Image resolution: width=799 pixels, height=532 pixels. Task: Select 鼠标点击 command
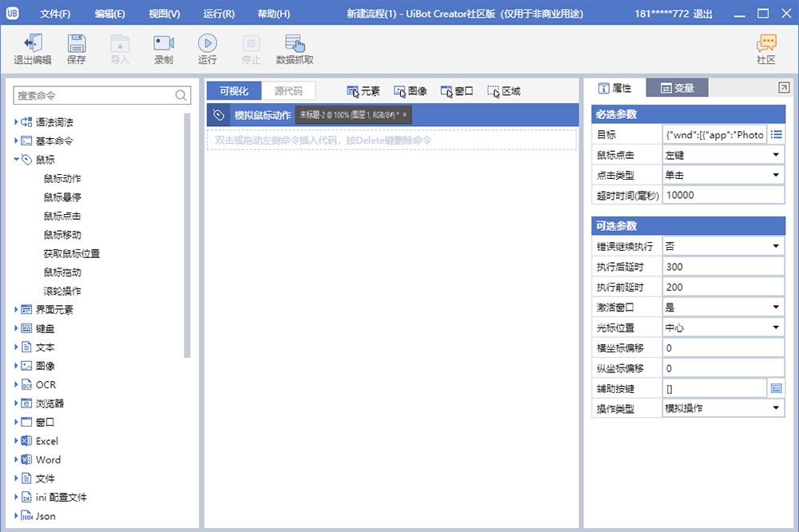[x=62, y=216]
